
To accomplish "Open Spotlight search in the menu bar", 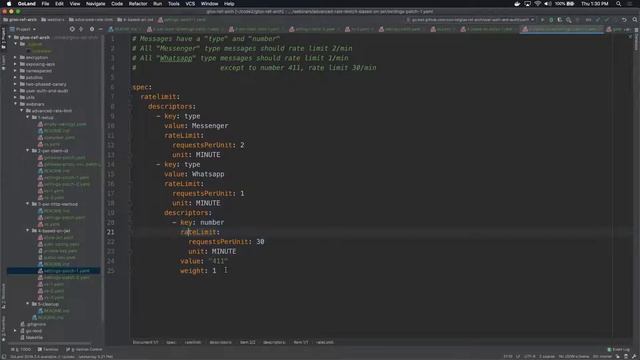I will click(x=618, y=4).
